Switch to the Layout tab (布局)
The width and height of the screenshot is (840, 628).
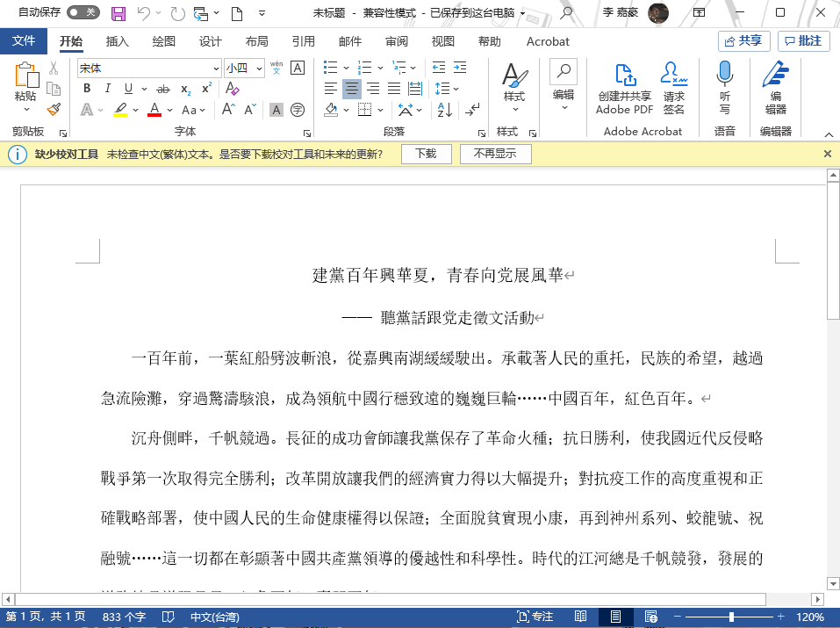tap(256, 41)
